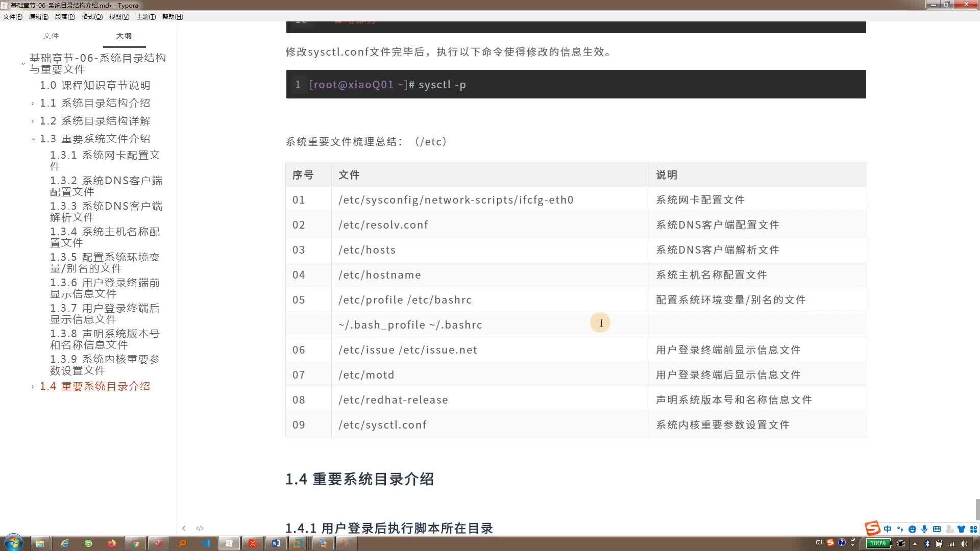The image size is (980, 551).
Task: Click the heading 1.4 重要系统目录介绍 in document
Action: pyautogui.click(x=359, y=479)
